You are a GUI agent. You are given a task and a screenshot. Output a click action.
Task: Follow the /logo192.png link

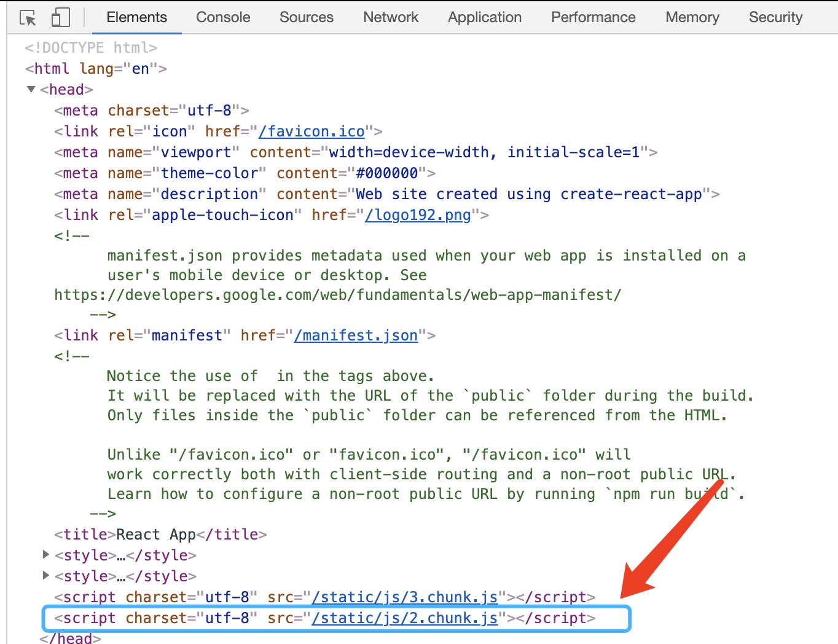(418, 215)
